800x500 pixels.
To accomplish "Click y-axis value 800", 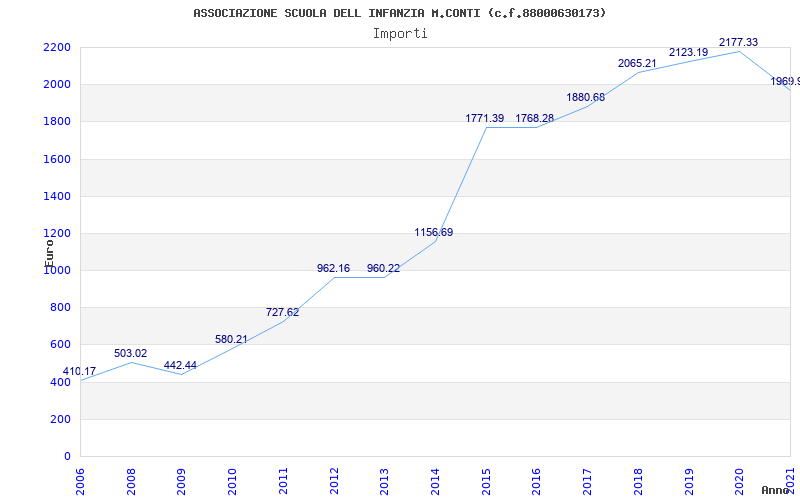I will click(x=60, y=308).
